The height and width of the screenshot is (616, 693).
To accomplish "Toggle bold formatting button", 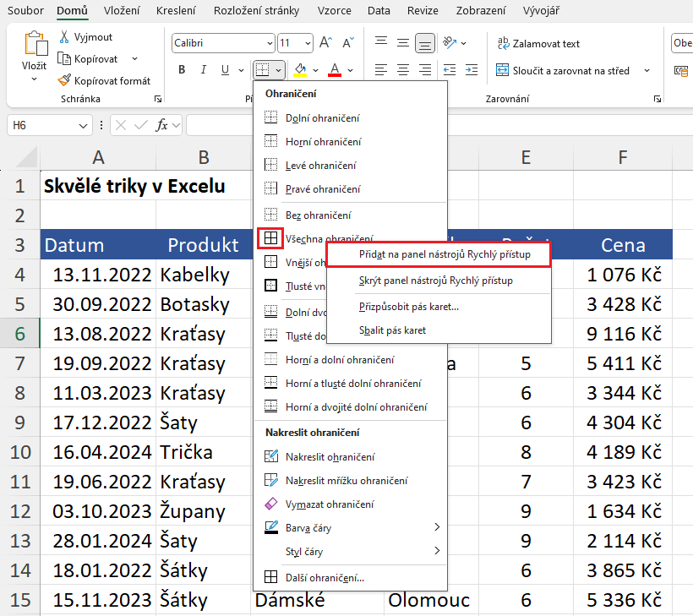I will [x=181, y=70].
